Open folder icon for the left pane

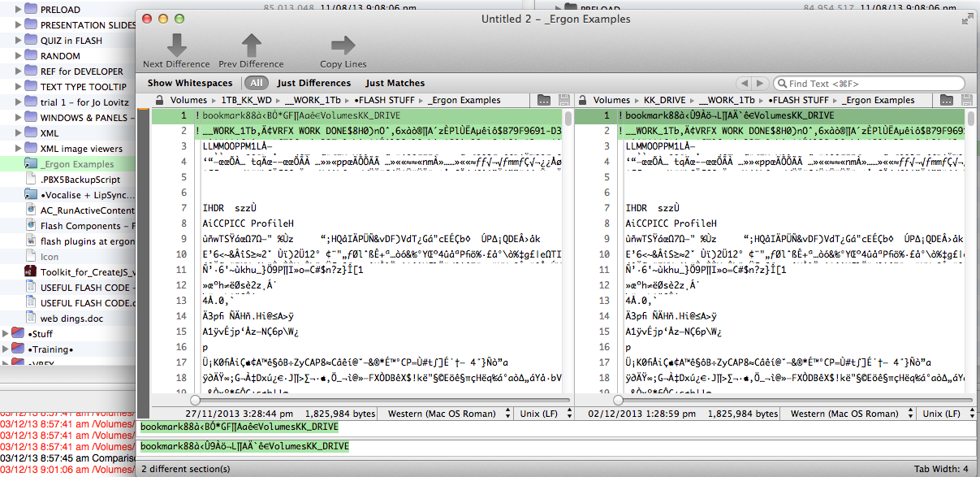[545, 100]
